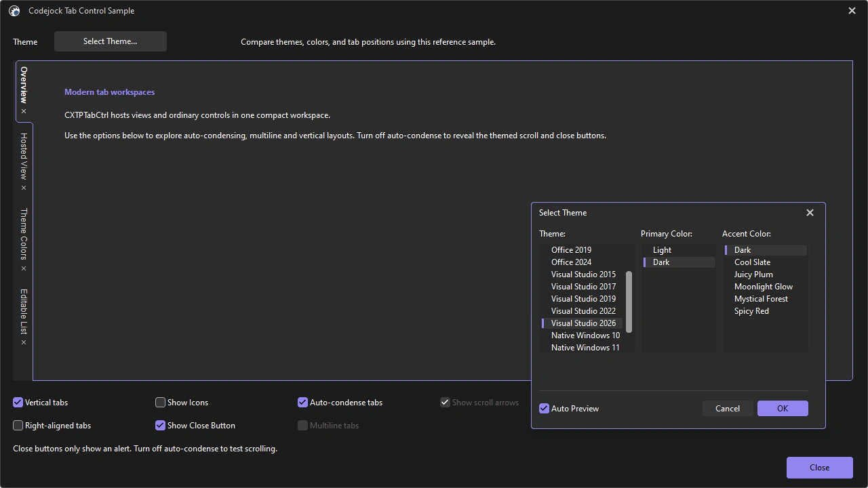This screenshot has width=868, height=488.
Task: Pick Visual Studio 2015 theme
Action: pos(582,274)
